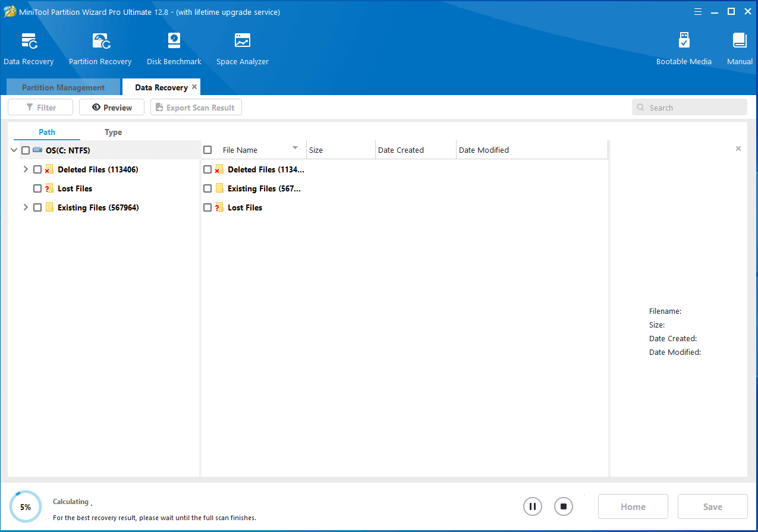758x532 pixels.
Task: Sort by Date Created column header
Action: 416,150
